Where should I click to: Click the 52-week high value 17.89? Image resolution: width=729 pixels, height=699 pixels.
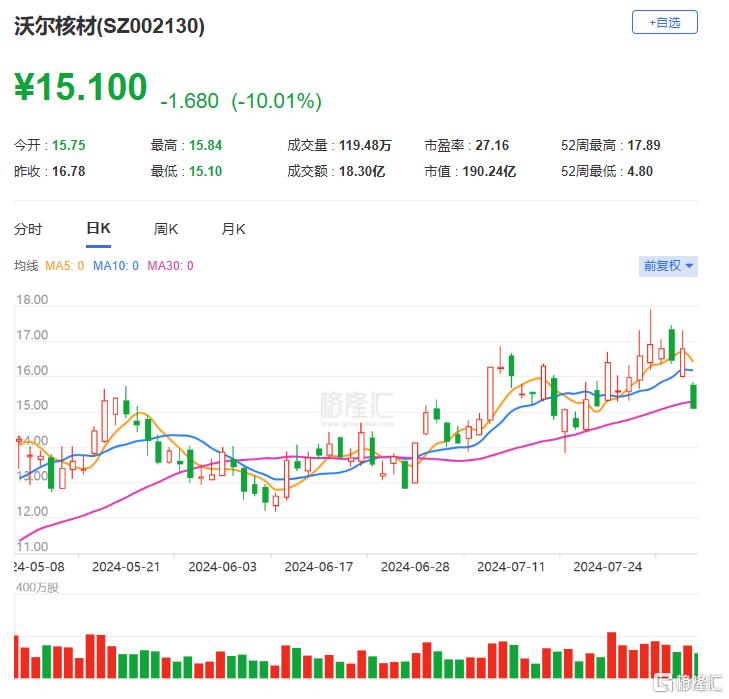[x=644, y=145]
